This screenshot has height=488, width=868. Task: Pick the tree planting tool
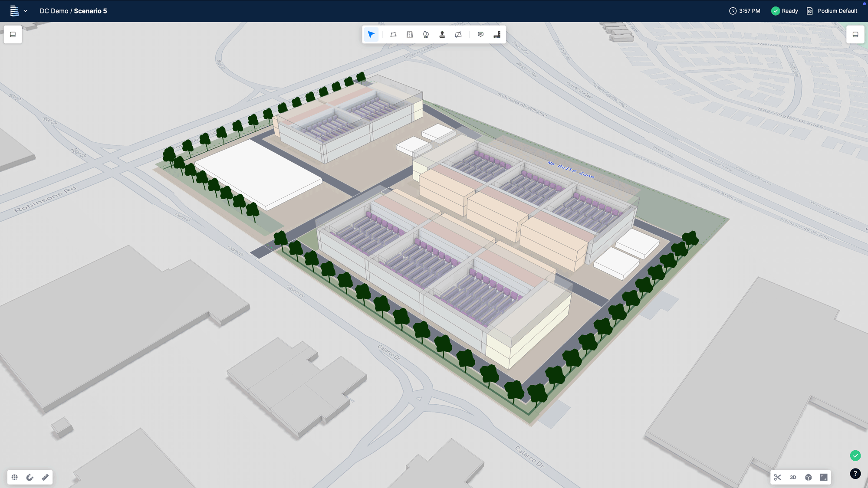click(425, 34)
